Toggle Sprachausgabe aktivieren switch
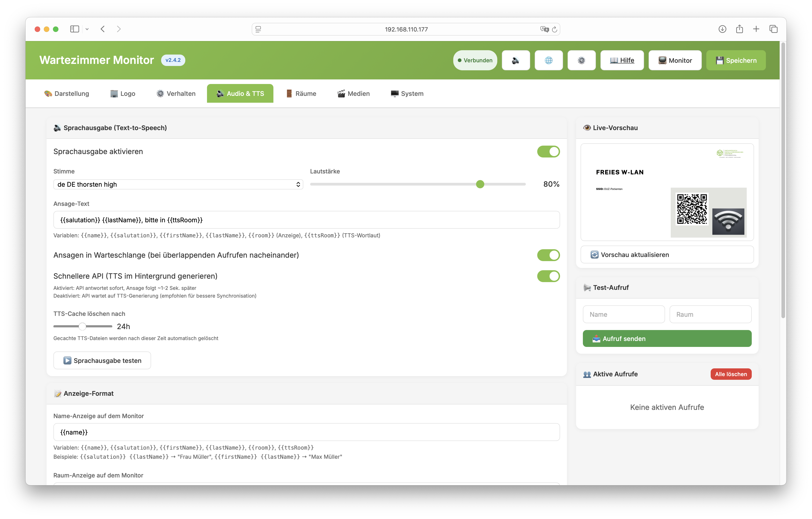The width and height of the screenshot is (812, 519). click(548, 152)
